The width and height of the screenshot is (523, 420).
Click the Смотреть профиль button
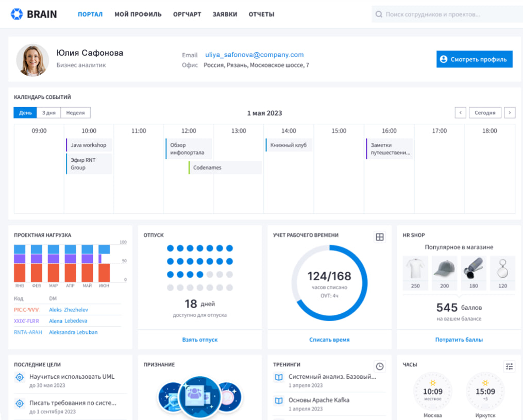[474, 59]
